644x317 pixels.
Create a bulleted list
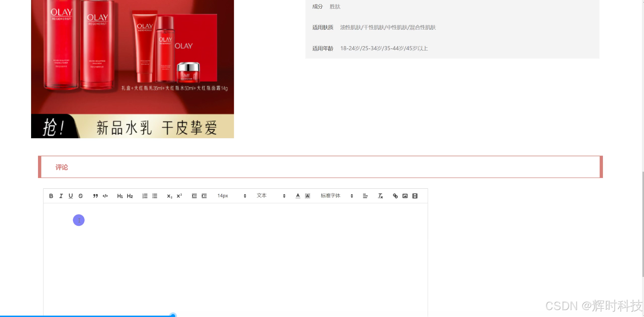tap(155, 196)
